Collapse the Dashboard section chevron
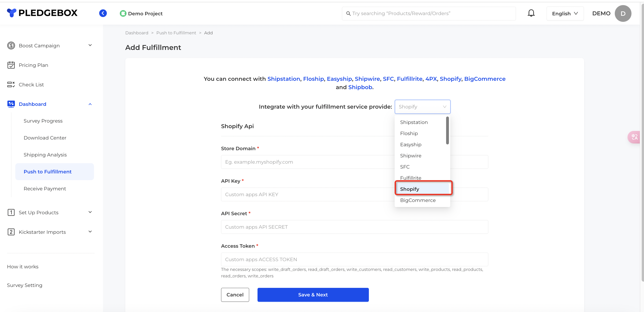The width and height of the screenshot is (644, 312). coord(90,104)
